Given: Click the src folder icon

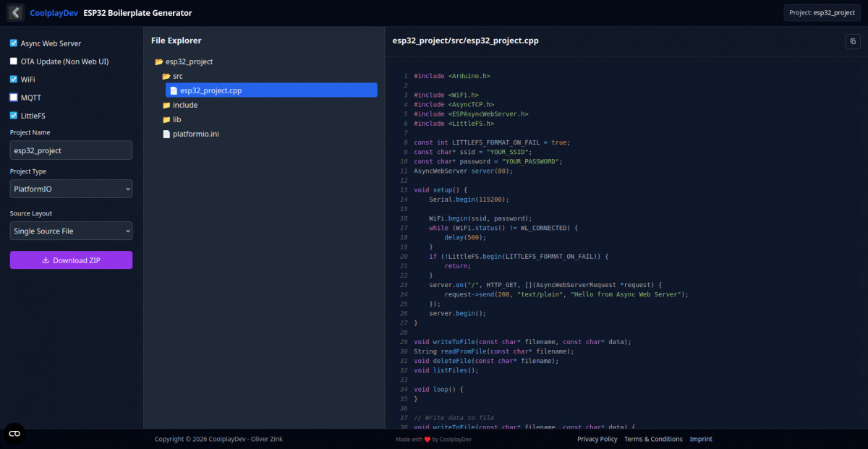Looking at the screenshot, I should coord(166,76).
